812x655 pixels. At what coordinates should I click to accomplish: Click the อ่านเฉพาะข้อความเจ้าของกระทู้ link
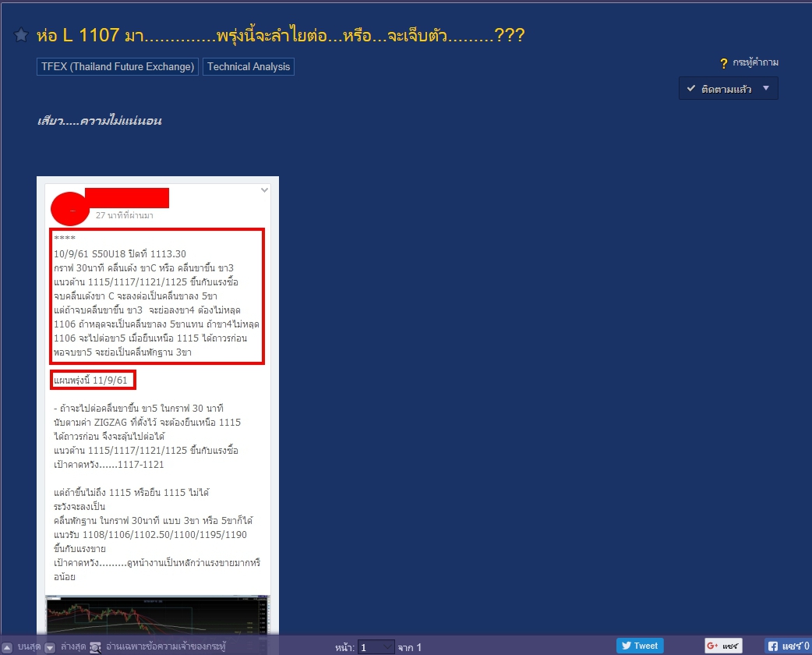click(166, 646)
